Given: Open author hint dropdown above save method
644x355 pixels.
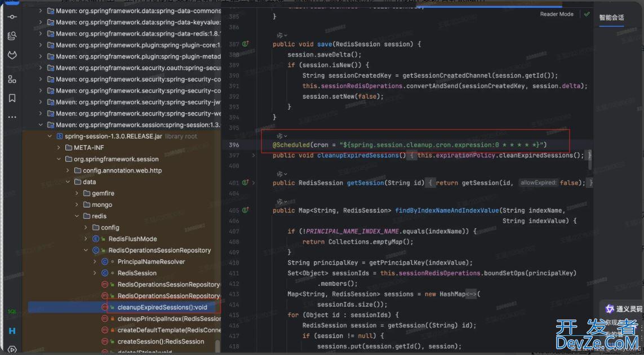Looking at the screenshot, I should (282, 35).
